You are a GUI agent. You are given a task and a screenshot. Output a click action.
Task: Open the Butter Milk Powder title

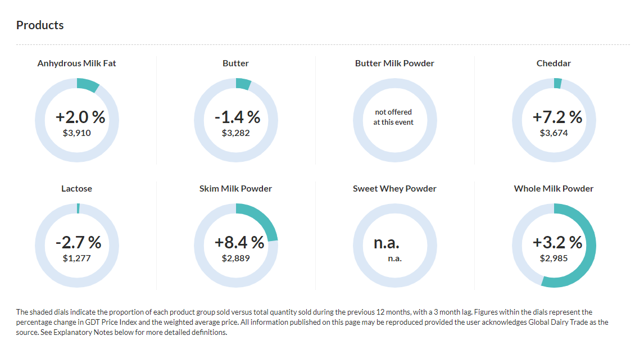394,63
